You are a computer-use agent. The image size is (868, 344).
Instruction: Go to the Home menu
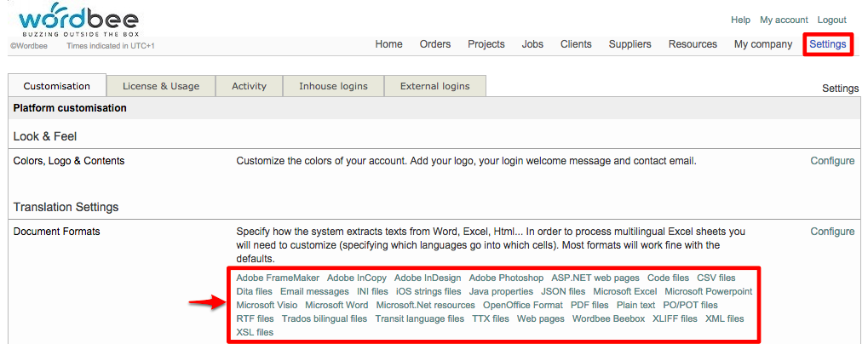[x=388, y=44]
